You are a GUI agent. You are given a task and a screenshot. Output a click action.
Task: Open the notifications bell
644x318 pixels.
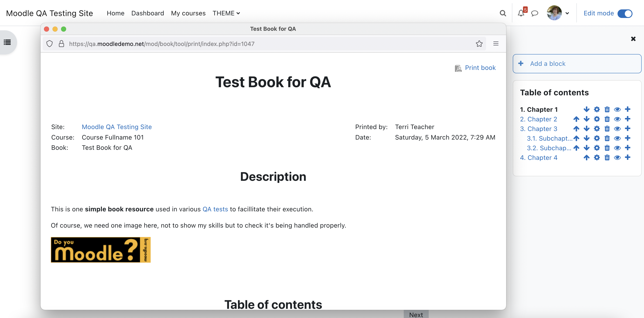(521, 13)
